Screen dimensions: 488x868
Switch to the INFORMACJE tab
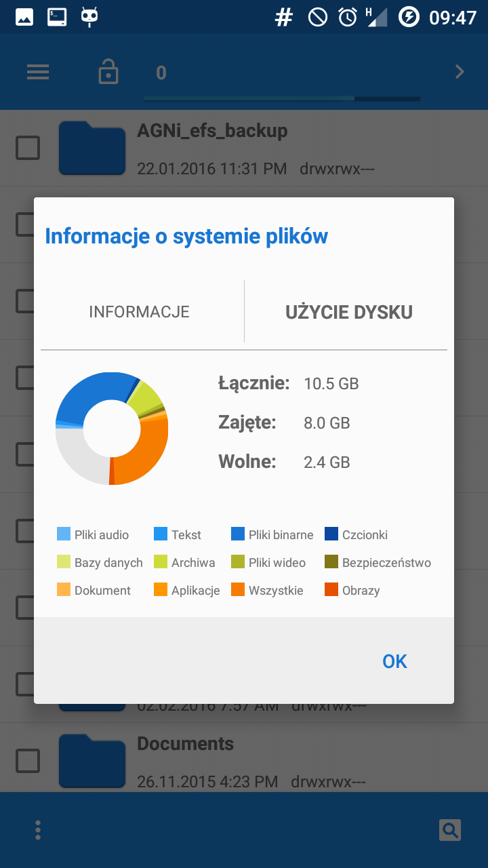tap(140, 312)
